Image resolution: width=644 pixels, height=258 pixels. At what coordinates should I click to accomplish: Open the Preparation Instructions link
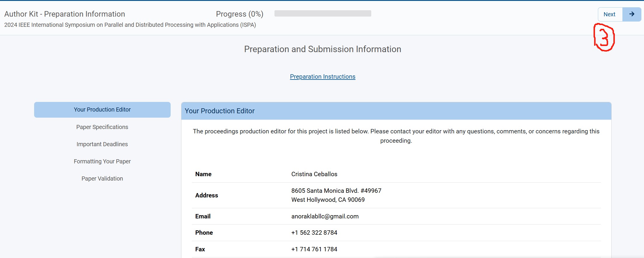(x=322, y=77)
